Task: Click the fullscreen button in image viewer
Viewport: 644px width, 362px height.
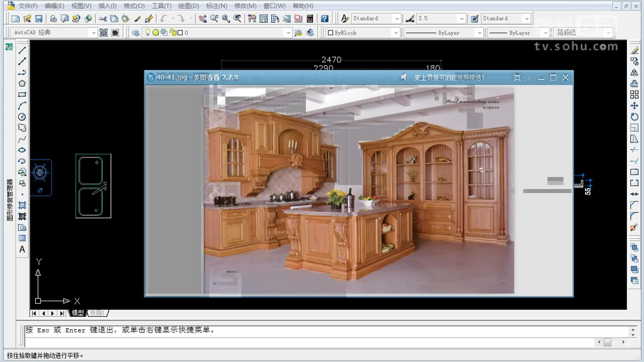Action: click(x=517, y=77)
